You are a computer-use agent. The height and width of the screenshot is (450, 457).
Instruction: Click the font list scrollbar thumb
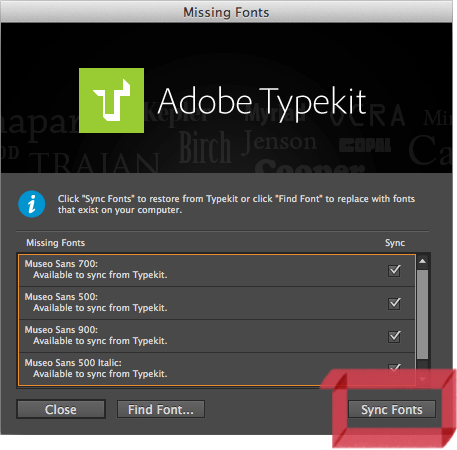(x=422, y=315)
